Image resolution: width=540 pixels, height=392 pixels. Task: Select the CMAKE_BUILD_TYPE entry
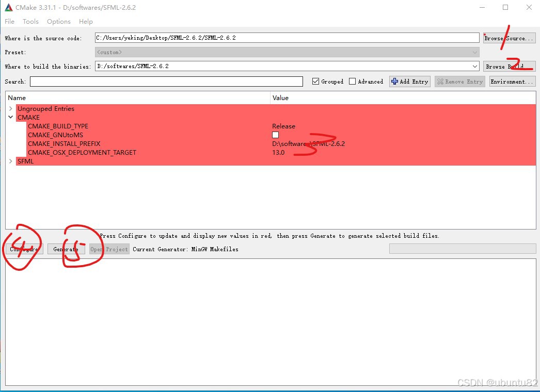coord(58,126)
